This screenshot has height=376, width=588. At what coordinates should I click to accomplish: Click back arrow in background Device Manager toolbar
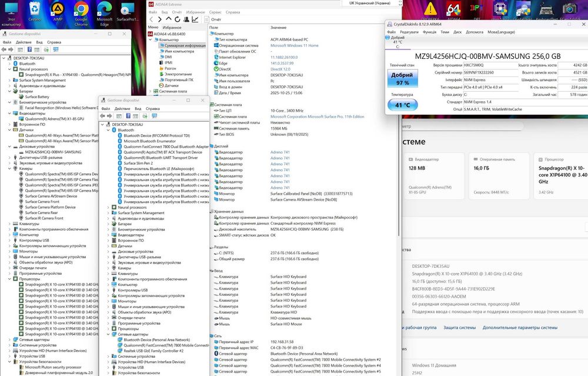pyautogui.click(x=4, y=49)
